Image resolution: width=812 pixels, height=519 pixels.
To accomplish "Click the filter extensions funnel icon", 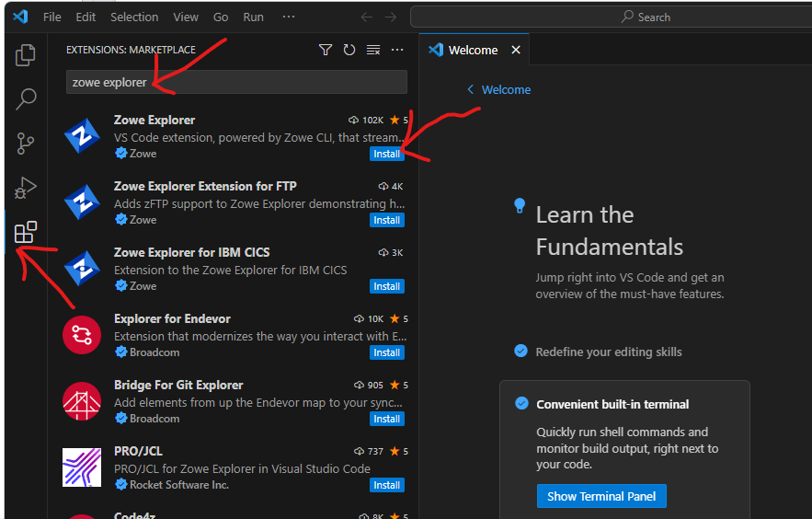I will click(x=326, y=50).
